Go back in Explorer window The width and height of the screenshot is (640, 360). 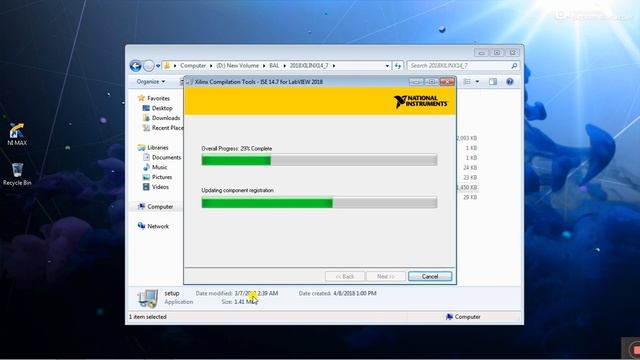click(x=136, y=66)
